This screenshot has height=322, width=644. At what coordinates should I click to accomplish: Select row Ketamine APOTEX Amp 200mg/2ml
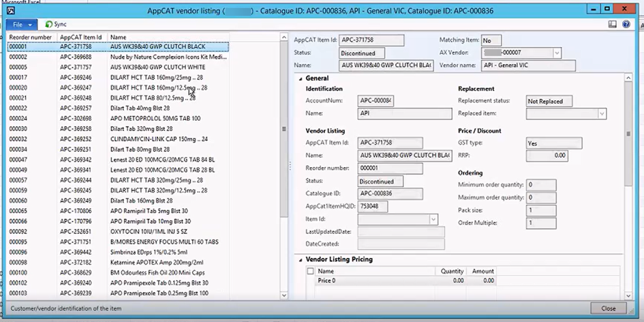(117, 263)
